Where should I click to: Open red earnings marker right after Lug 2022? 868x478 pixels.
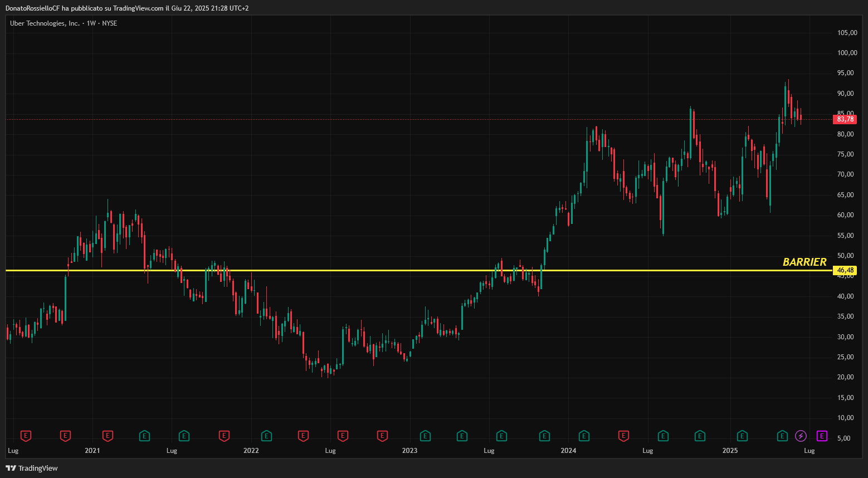tap(343, 436)
